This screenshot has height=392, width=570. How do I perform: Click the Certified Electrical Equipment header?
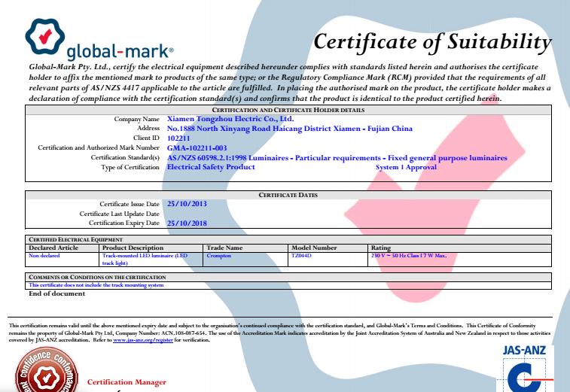75,240
